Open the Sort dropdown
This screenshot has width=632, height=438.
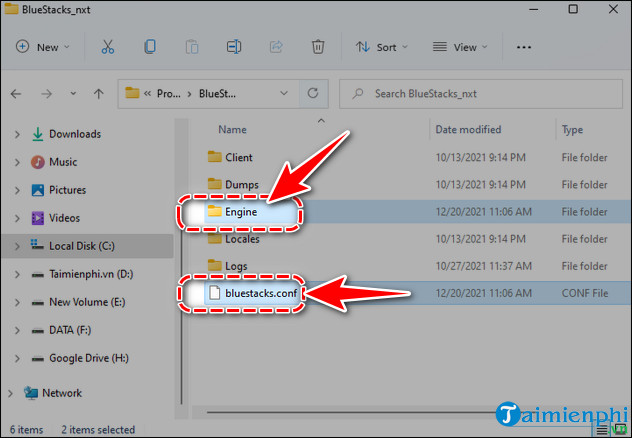pos(381,47)
